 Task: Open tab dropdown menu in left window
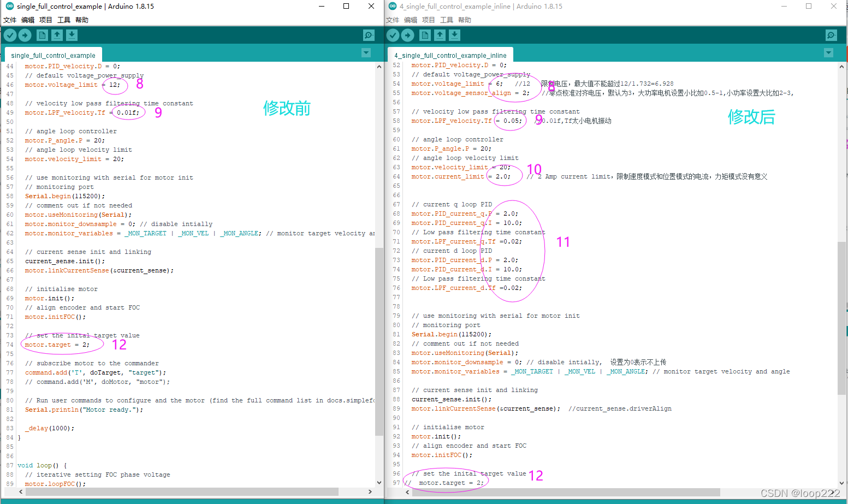366,53
